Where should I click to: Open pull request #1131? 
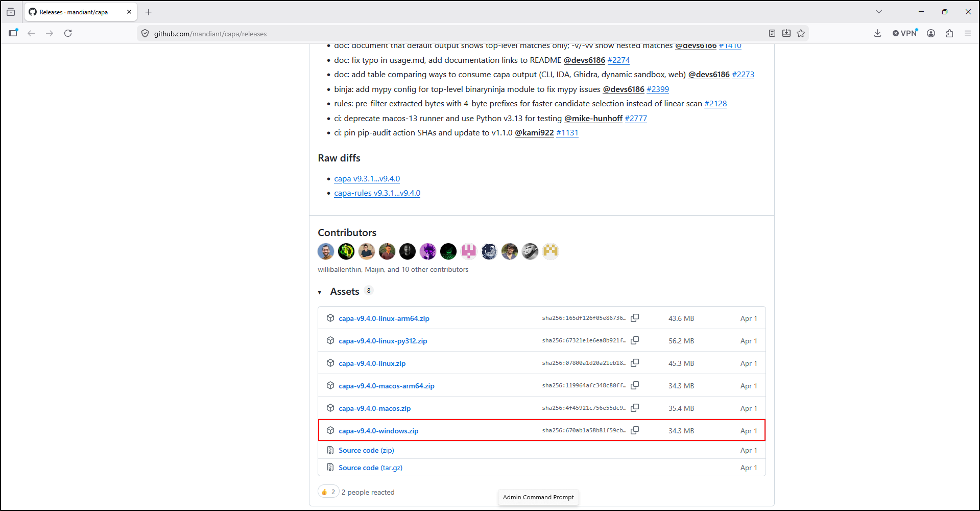567,133
